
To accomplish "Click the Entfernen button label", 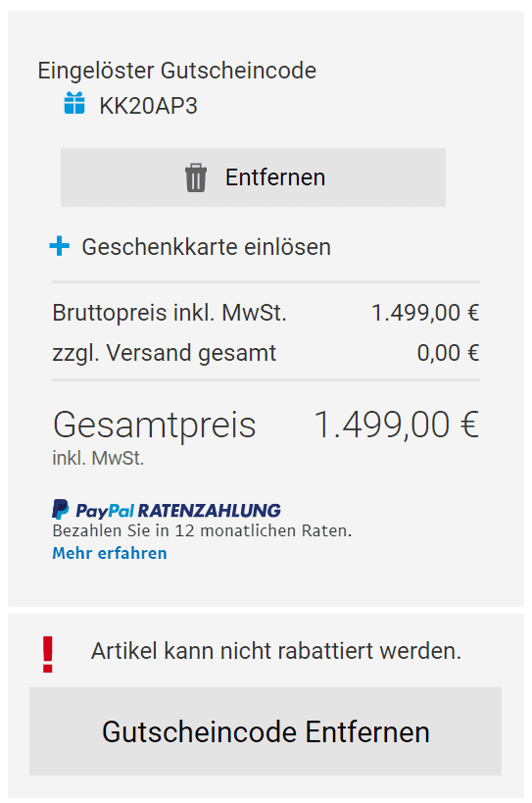I will 275,177.
